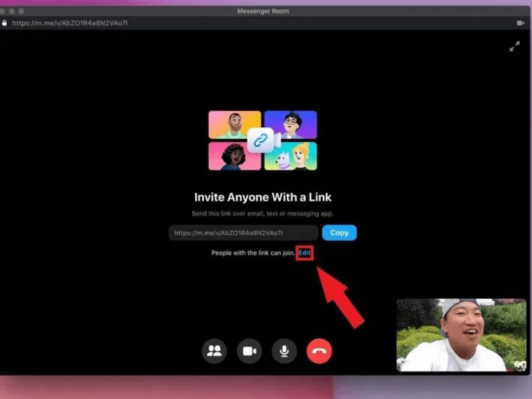The image size is (532, 399).
Task: Click the Copy button
Action: (x=339, y=232)
